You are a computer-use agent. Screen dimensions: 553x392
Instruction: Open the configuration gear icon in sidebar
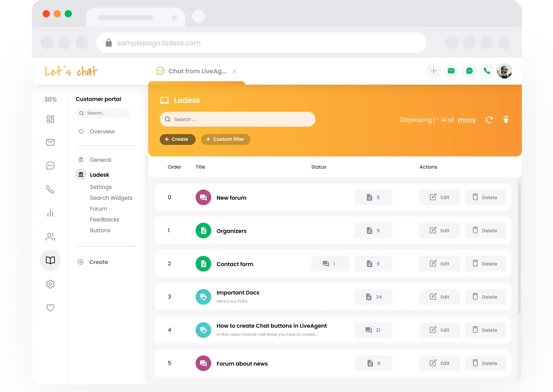50,284
